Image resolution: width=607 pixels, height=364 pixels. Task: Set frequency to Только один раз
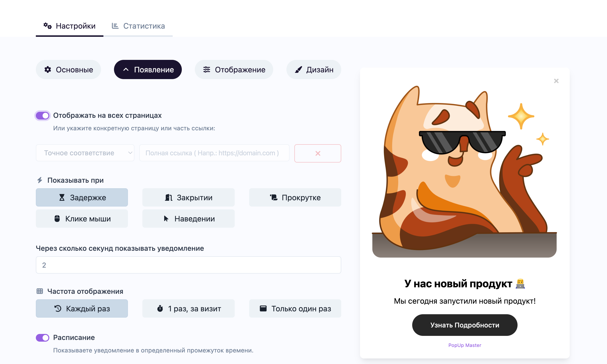point(295,308)
